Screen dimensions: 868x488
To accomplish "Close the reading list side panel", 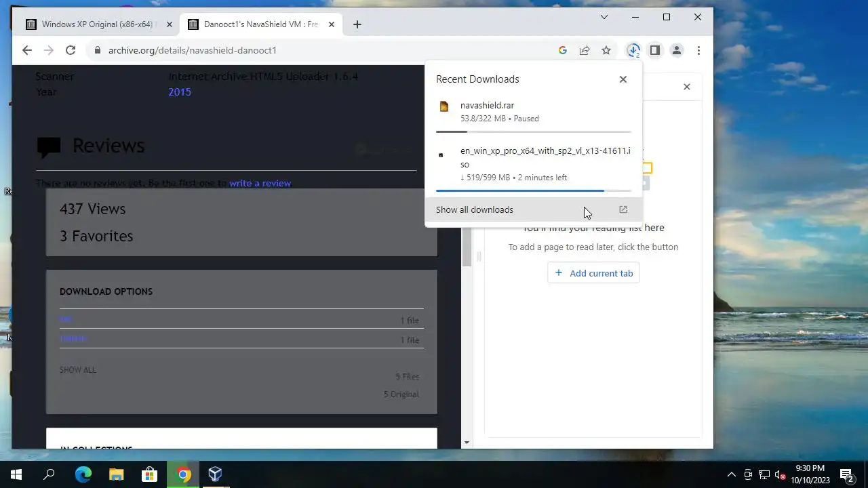I will 687,87.
